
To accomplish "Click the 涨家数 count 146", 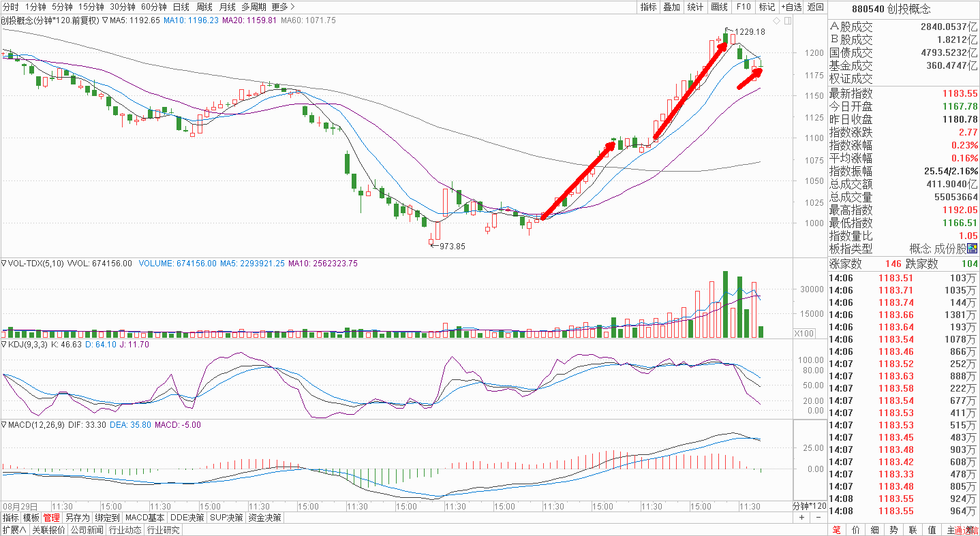I will [893, 264].
